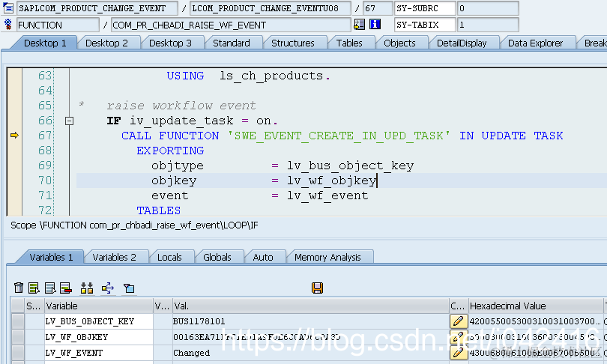Click the V... column header

[163, 306]
